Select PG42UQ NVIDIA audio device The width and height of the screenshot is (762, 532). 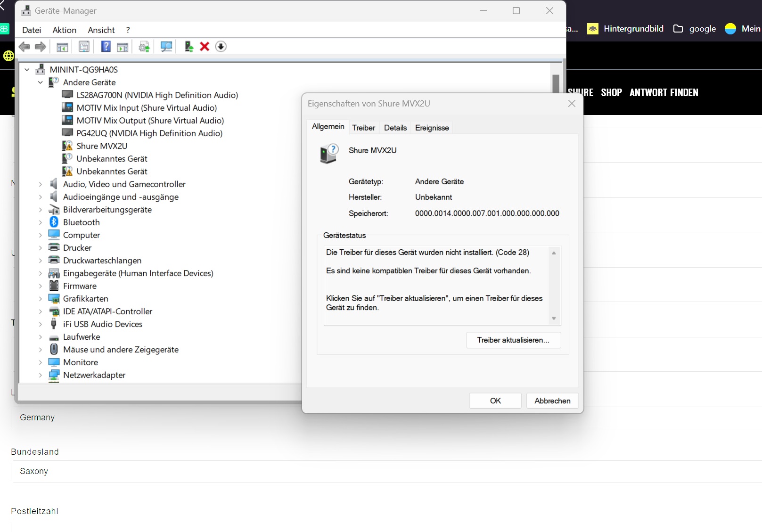click(149, 133)
